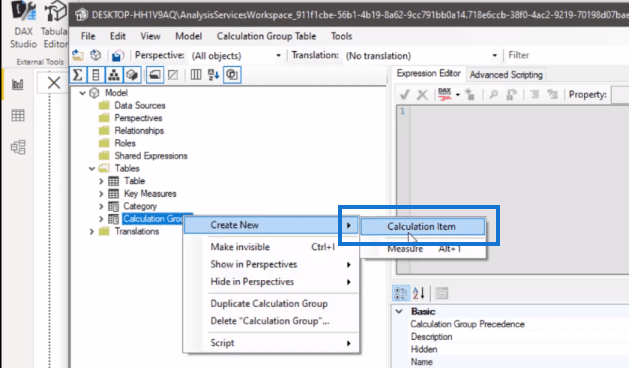
Task: Click the uncomment lines icon in editor
Action: point(552,95)
